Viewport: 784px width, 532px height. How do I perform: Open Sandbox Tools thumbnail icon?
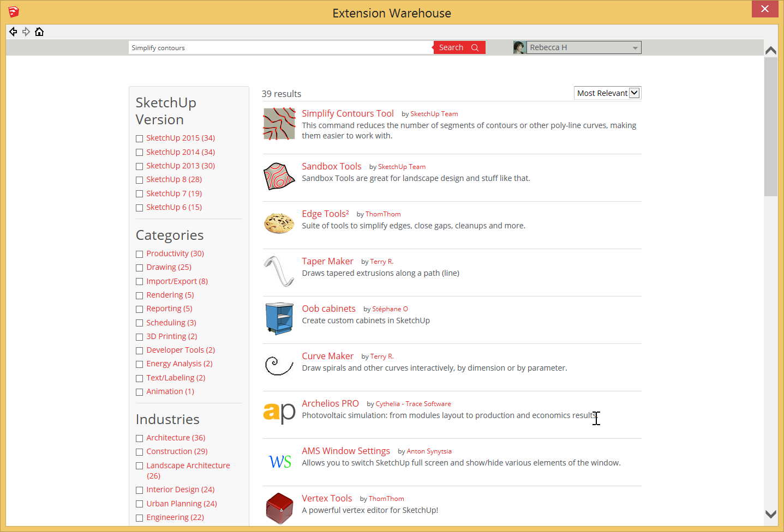[x=279, y=176]
